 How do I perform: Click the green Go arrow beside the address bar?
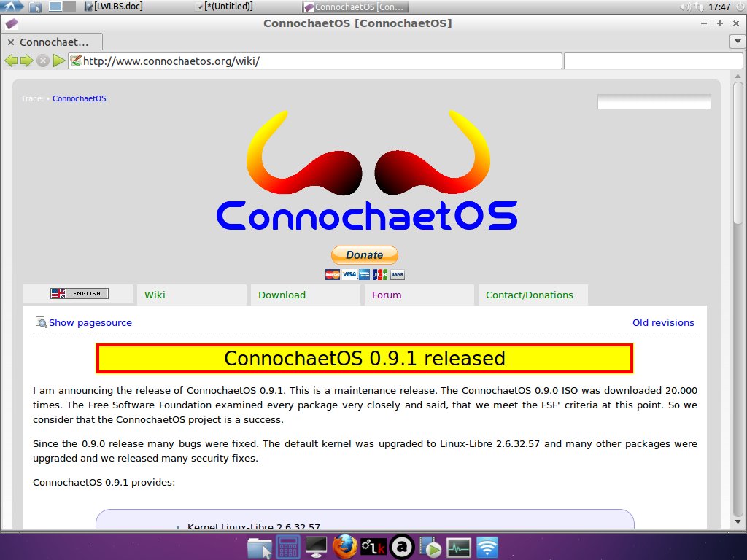point(58,61)
